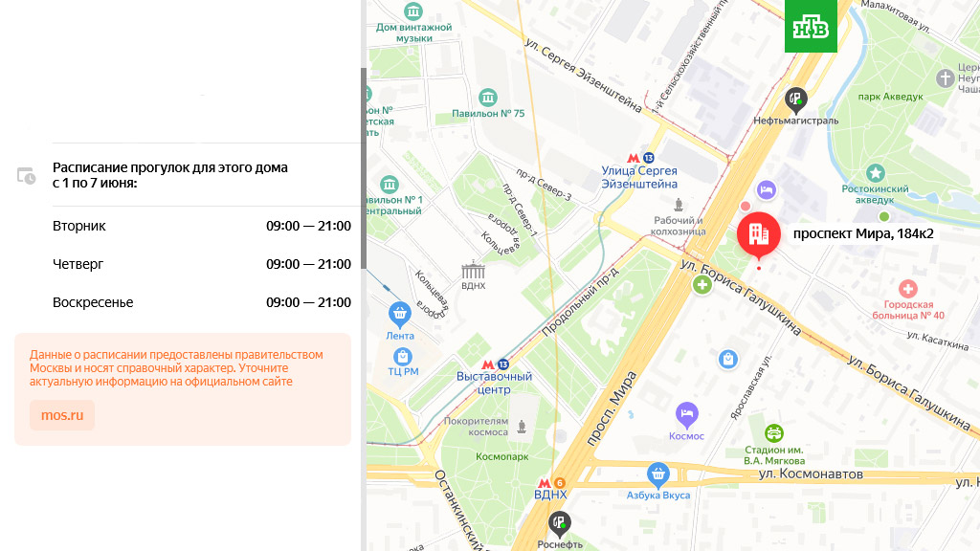Select the Ростокинский акведук star marker
Screen dimensions: 980x551
point(875,173)
